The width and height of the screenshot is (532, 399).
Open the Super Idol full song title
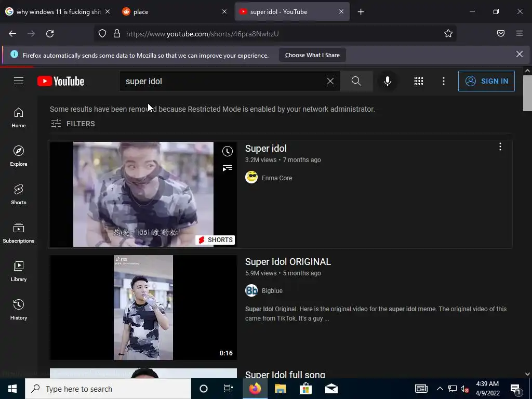285,375
